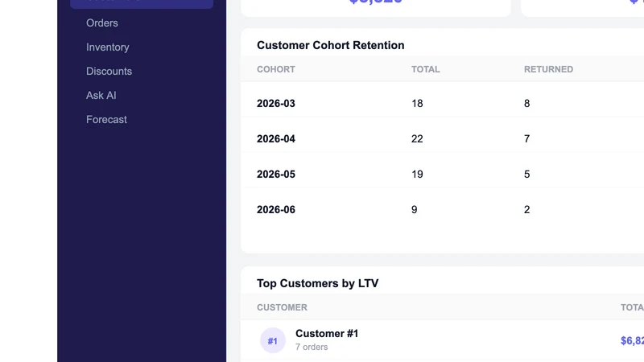Click the #1 customer avatar badge
The width and height of the screenshot is (644, 362).
(x=273, y=340)
